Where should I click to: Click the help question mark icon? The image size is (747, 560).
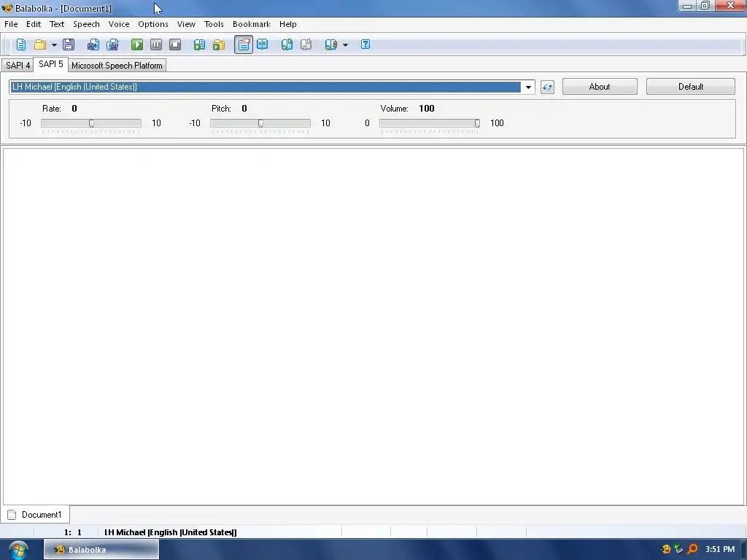[x=365, y=44]
